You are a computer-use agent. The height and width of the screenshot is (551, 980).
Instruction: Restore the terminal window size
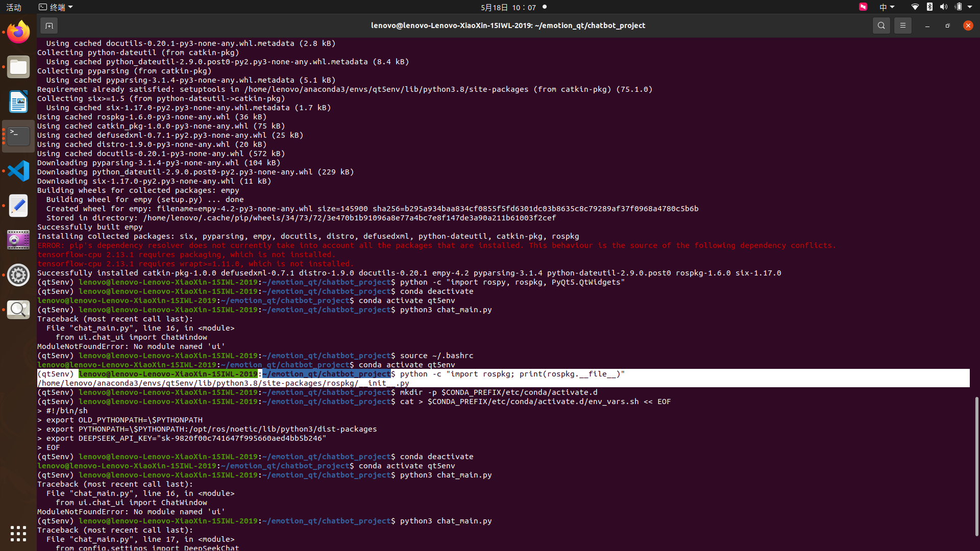pos(947,26)
